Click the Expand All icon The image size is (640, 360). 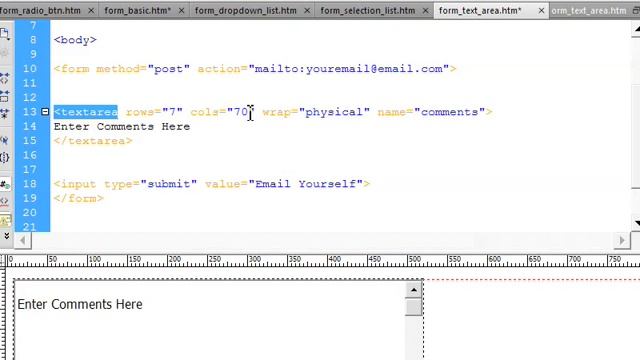pyautogui.click(x=4, y=113)
